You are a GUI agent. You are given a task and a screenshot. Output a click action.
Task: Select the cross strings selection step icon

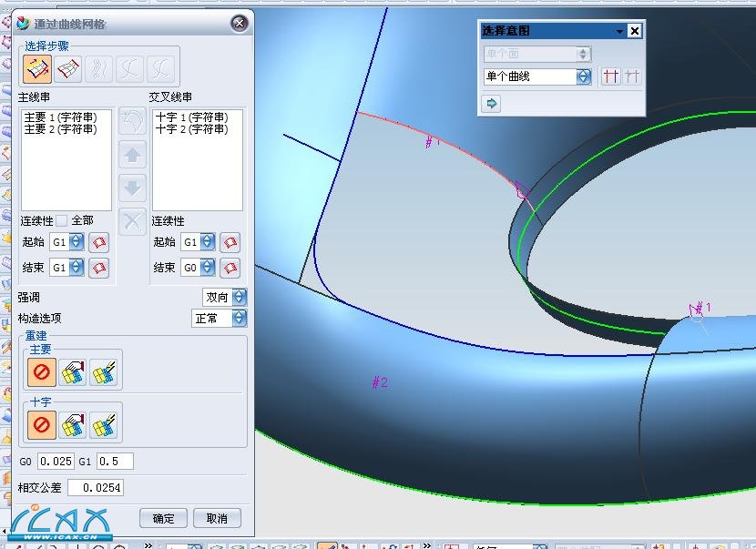click(68, 68)
